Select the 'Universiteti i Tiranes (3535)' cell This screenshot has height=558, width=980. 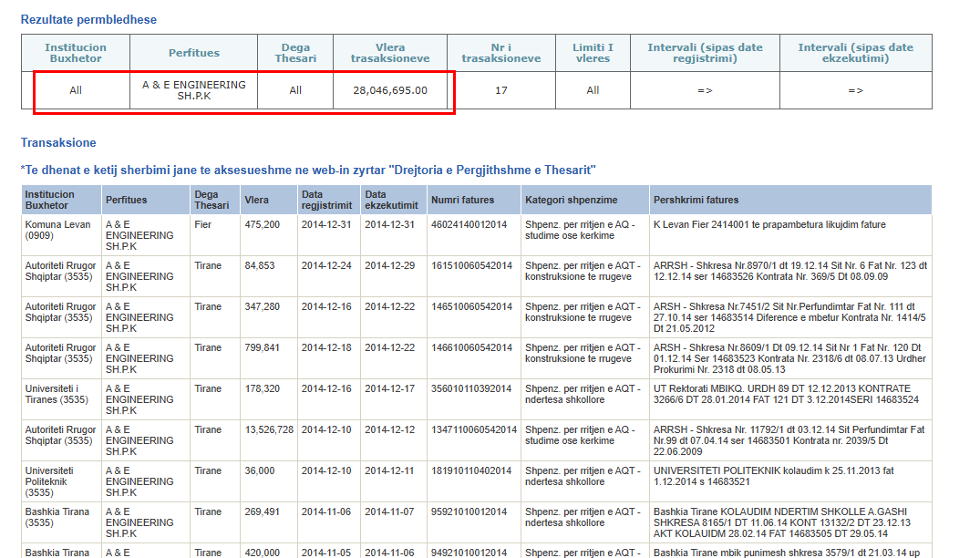(60, 394)
